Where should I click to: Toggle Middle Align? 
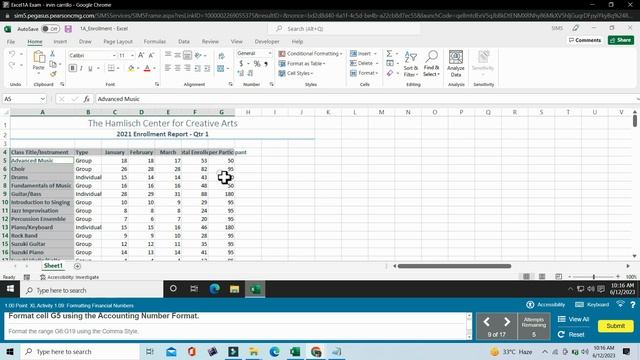click(x=178, y=55)
